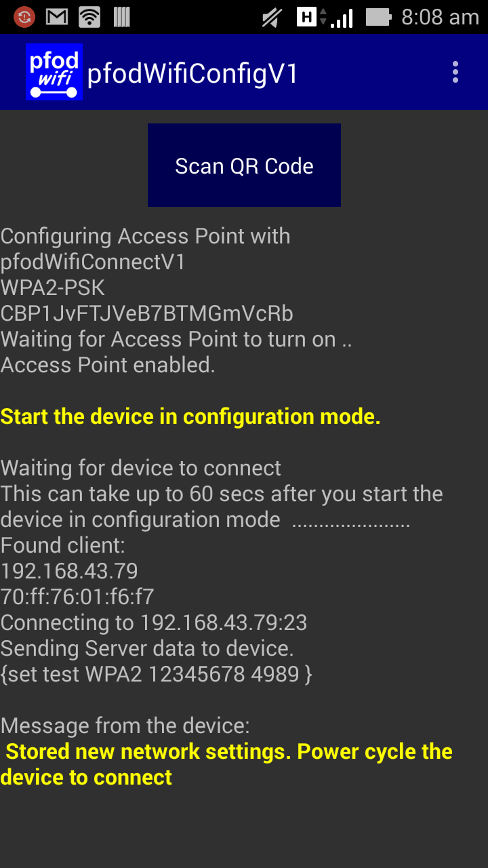
Task: Tap the H mobile data indicator
Action: point(307,17)
